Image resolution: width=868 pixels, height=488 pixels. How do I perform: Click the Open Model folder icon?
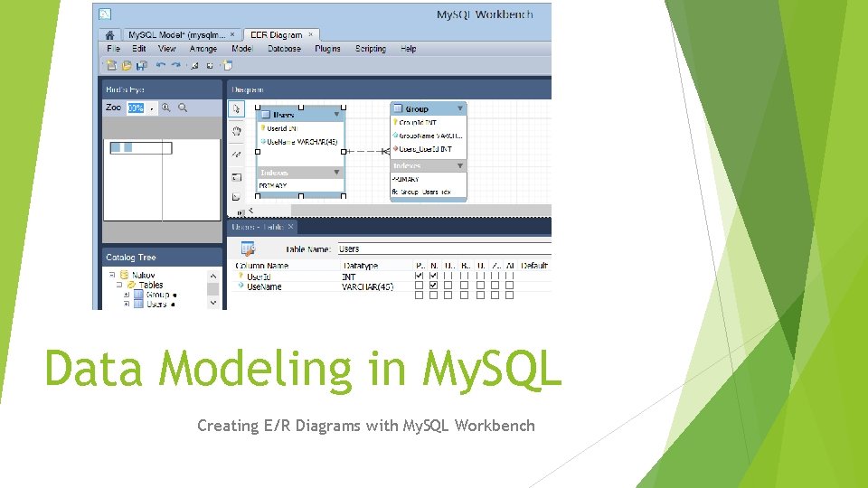pyautogui.click(x=127, y=65)
